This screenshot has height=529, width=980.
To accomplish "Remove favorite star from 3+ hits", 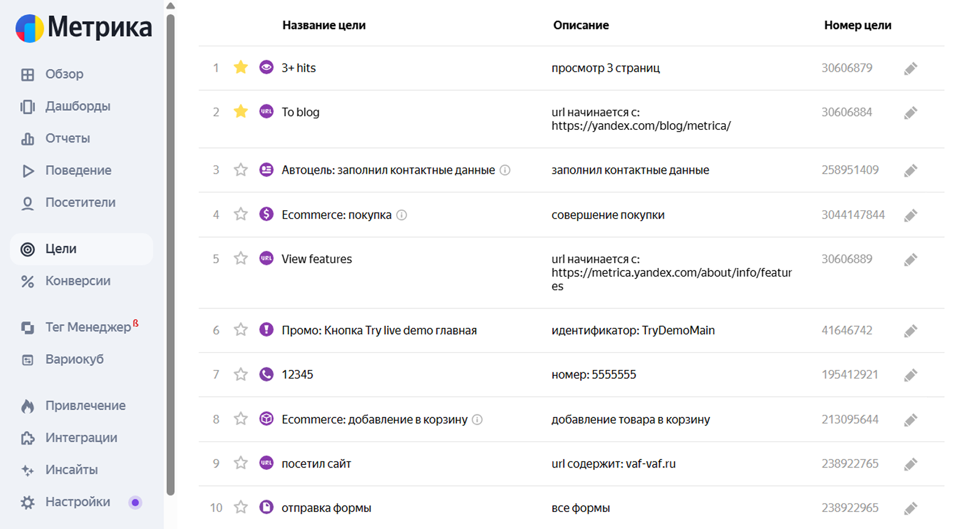I will pos(241,67).
